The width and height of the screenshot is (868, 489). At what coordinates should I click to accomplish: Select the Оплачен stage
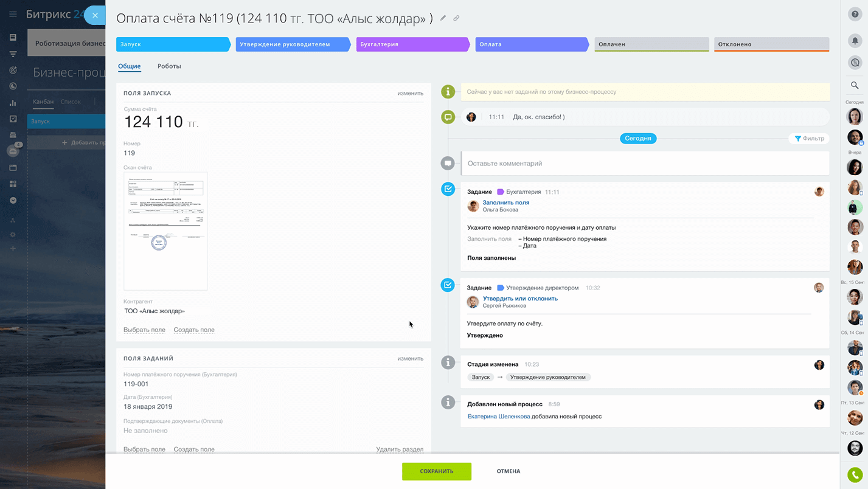[651, 44]
